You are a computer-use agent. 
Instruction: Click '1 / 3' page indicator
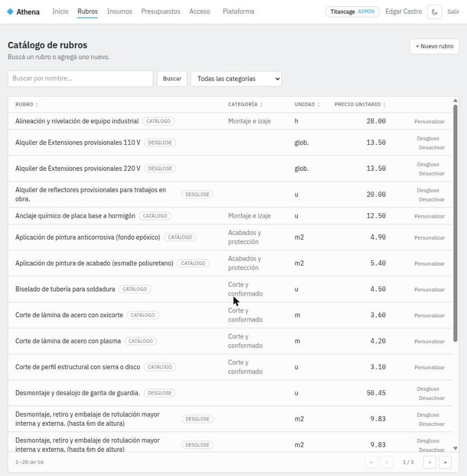coord(408,462)
